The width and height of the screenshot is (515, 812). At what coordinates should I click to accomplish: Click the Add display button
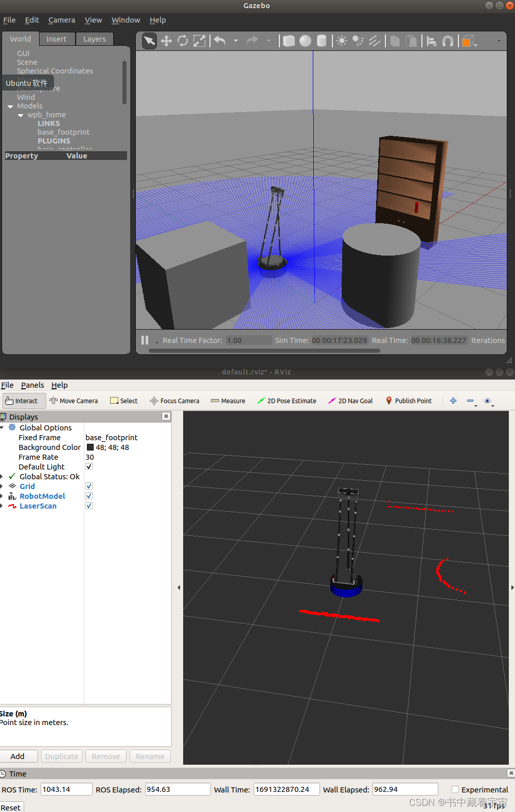click(x=17, y=756)
